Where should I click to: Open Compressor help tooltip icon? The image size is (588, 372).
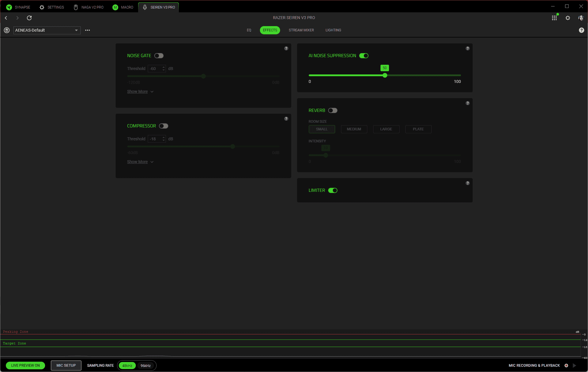tap(286, 119)
